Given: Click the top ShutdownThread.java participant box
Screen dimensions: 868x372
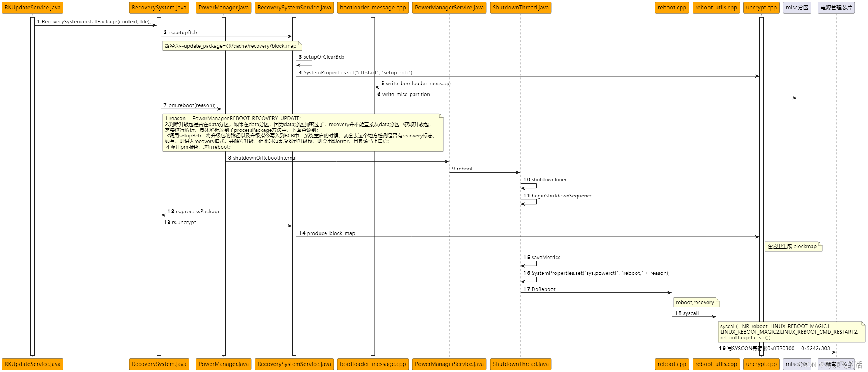Looking at the screenshot, I should 521,8.
